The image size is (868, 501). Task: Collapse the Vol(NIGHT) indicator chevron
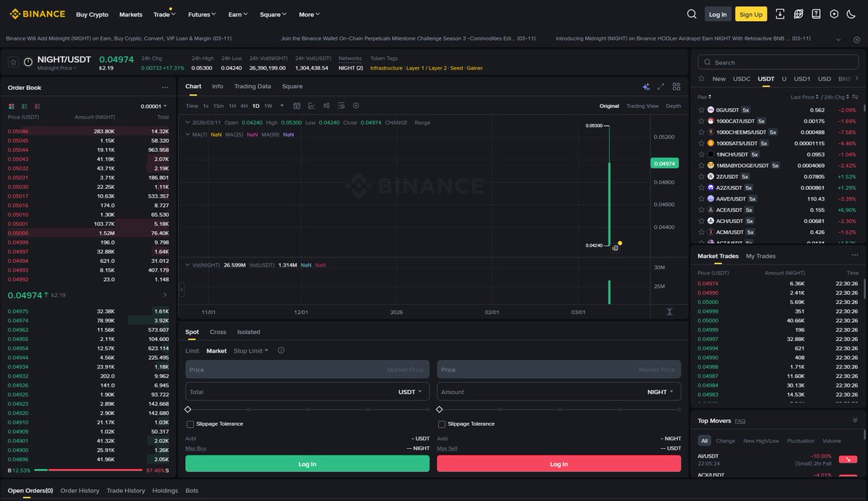pos(187,265)
